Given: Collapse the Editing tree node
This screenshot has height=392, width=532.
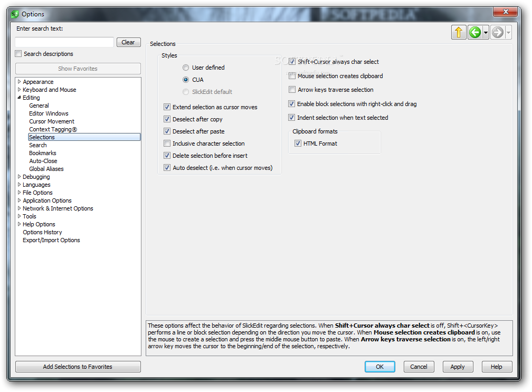Looking at the screenshot, I should pyautogui.click(x=19, y=97).
